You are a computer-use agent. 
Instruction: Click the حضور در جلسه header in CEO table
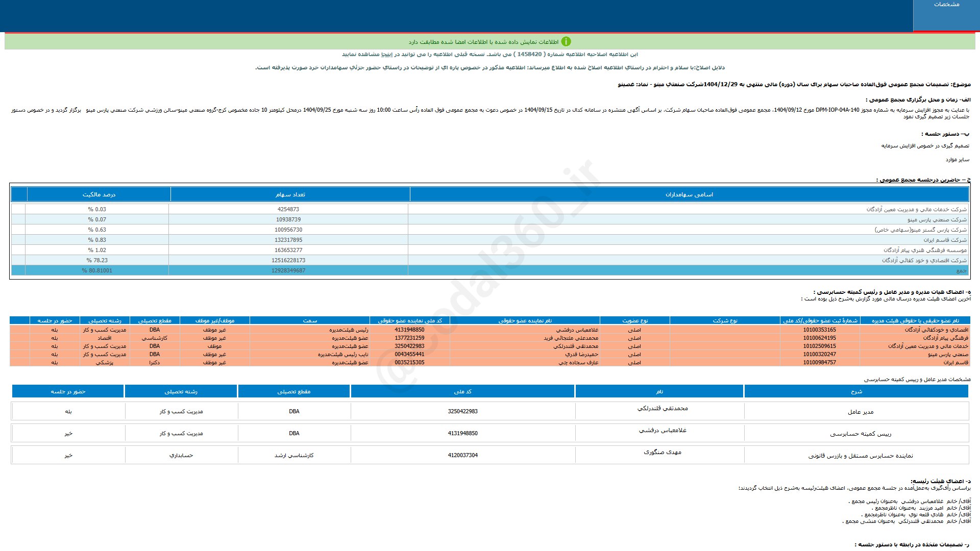(x=68, y=391)
